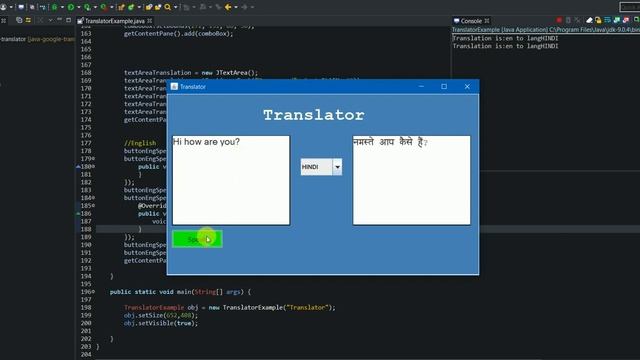
Task: Minimize the Translator window
Action: tap(421, 87)
